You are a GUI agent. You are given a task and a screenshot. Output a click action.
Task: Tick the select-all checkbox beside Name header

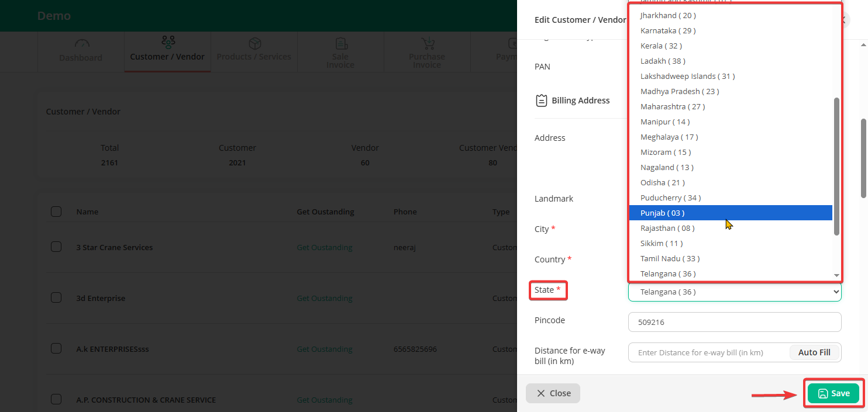coord(56,212)
